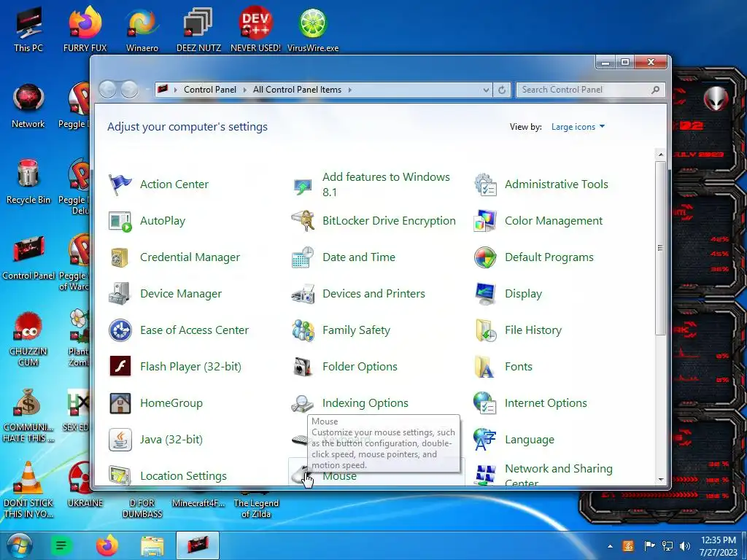The image size is (747, 560).
Task: Click the Action Center flag tray icon
Action: [x=649, y=546]
